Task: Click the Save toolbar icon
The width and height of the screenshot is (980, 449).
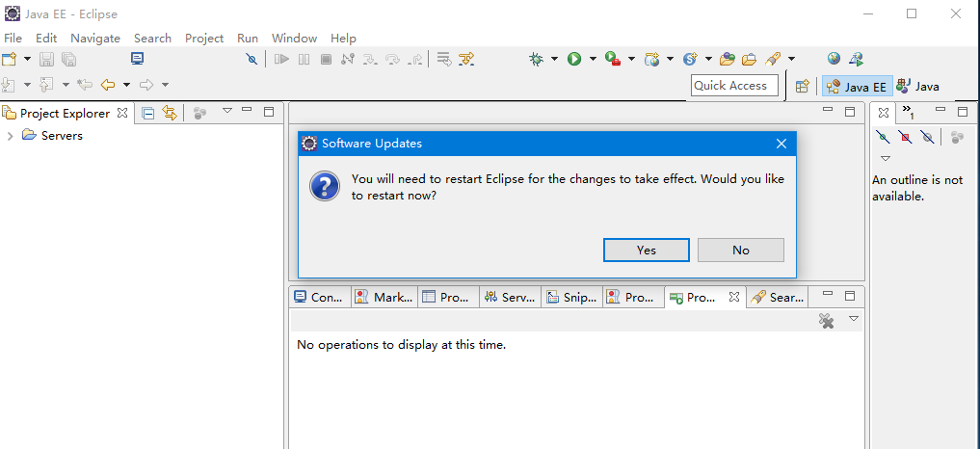Action: coord(46,60)
